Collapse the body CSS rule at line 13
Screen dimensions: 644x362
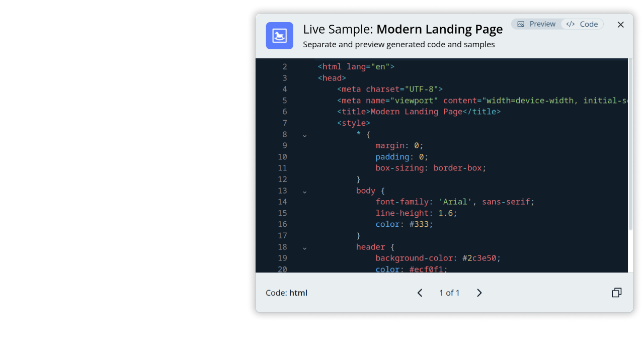[304, 191]
